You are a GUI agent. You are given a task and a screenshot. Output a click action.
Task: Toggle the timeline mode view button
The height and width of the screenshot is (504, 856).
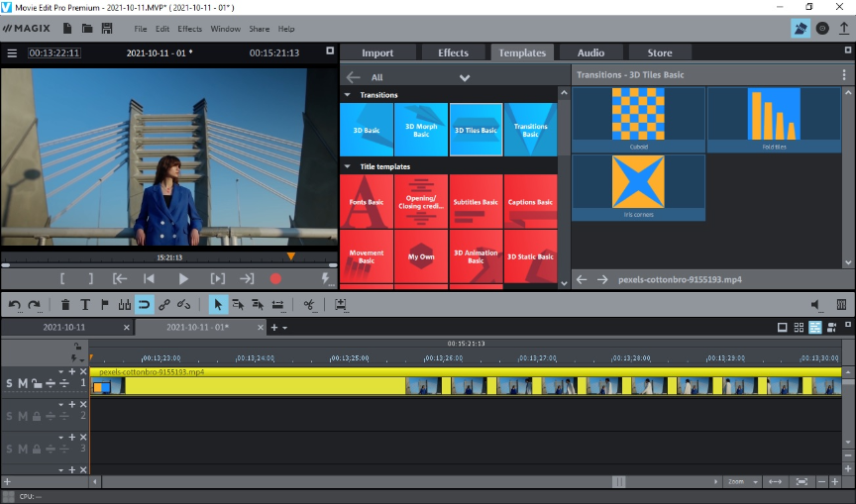[815, 328]
